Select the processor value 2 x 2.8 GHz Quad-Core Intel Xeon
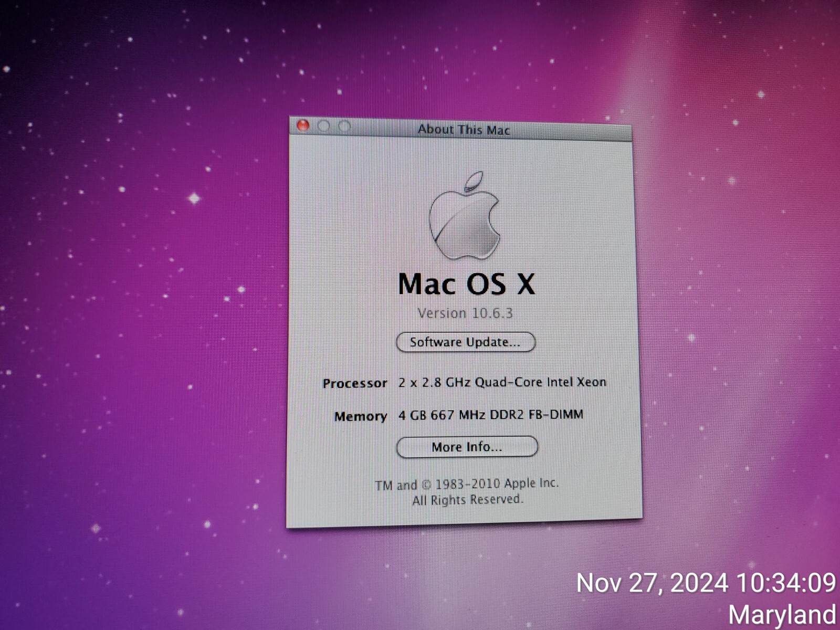840x630 pixels. 502,382
